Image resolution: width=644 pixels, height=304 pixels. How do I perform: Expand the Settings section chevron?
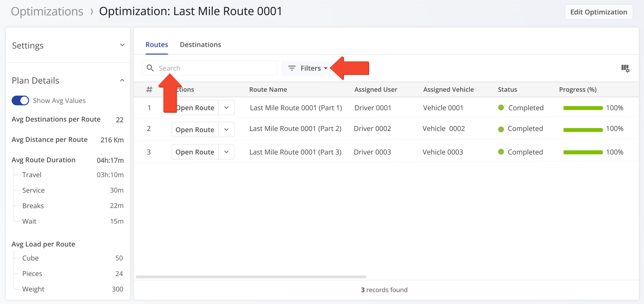[x=122, y=45]
